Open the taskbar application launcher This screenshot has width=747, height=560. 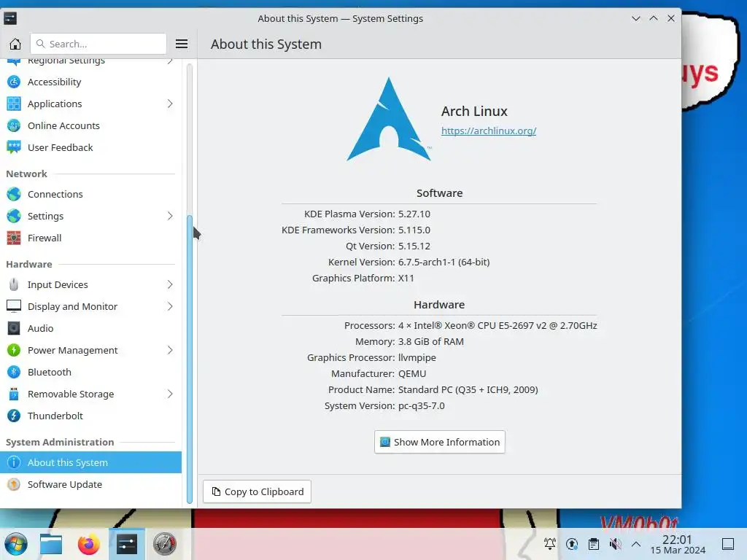pos(16,544)
